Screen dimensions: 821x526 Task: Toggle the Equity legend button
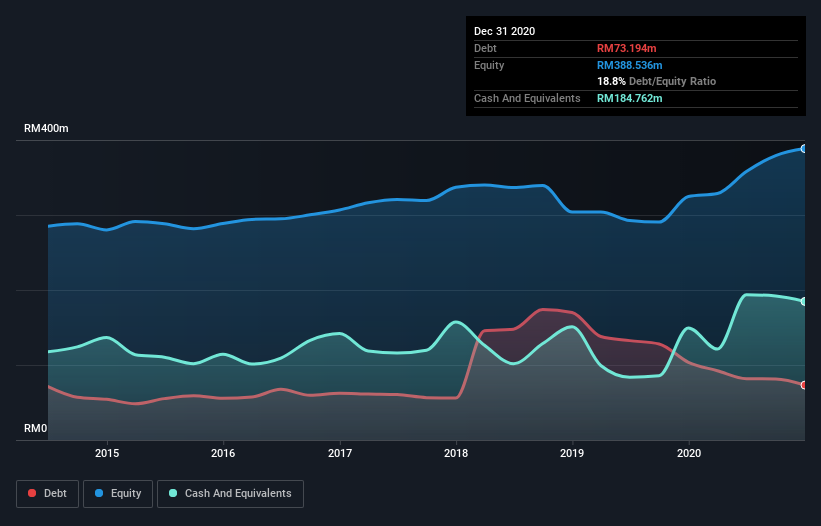click(118, 494)
